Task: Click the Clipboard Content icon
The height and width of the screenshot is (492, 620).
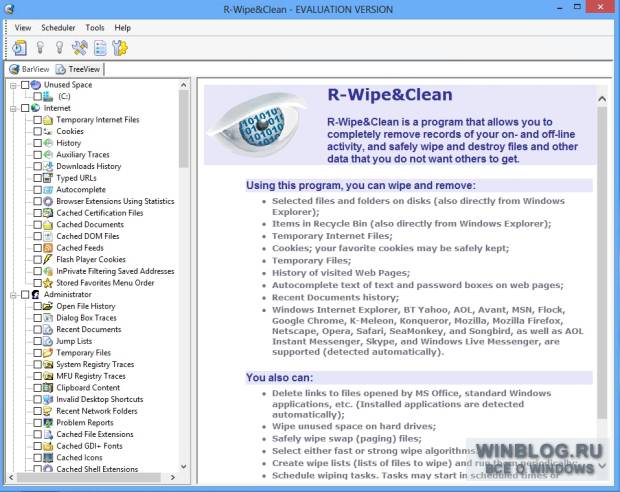Action: (x=48, y=387)
